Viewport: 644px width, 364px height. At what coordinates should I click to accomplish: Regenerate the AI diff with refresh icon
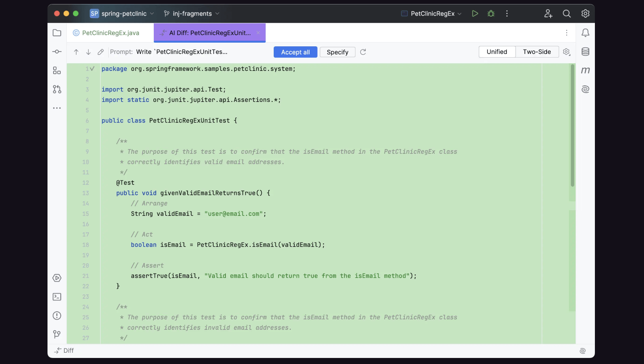363,52
